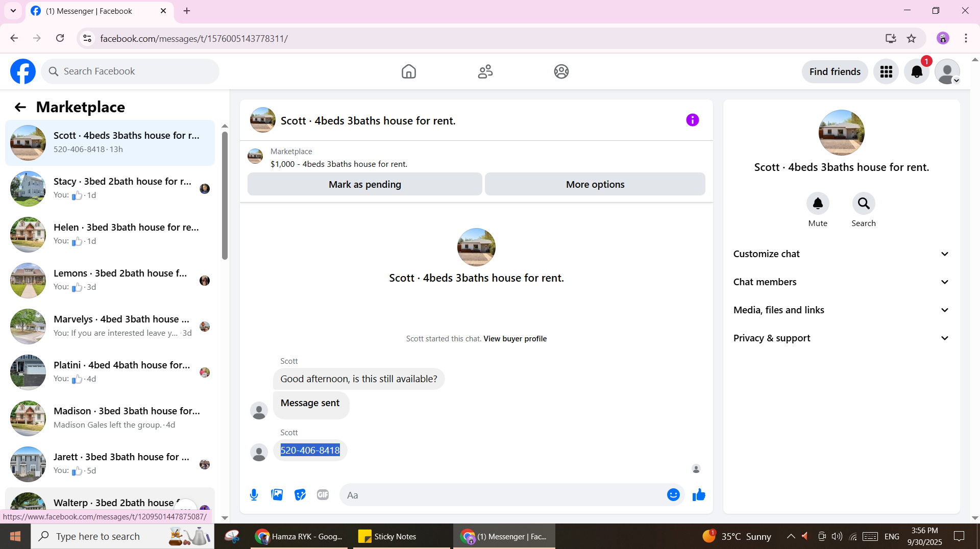Open the Groups icon in top navigation
This screenshot has height=549, width=980.
(x=561, y=71)
